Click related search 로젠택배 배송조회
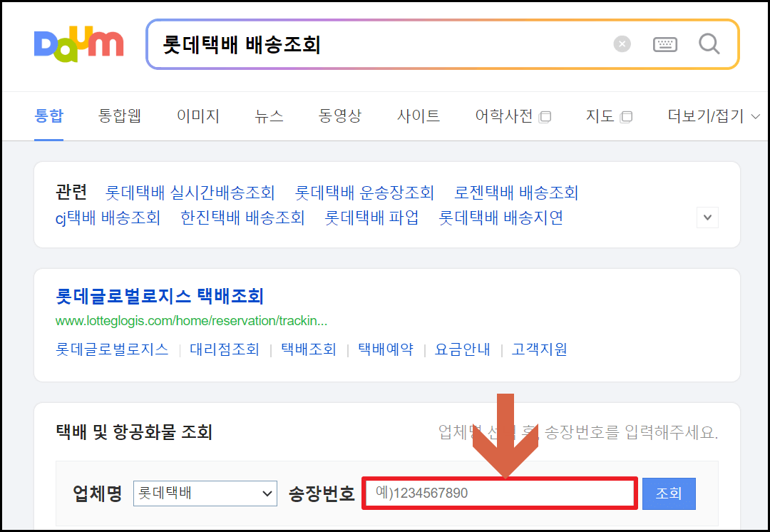 [516, 193]
